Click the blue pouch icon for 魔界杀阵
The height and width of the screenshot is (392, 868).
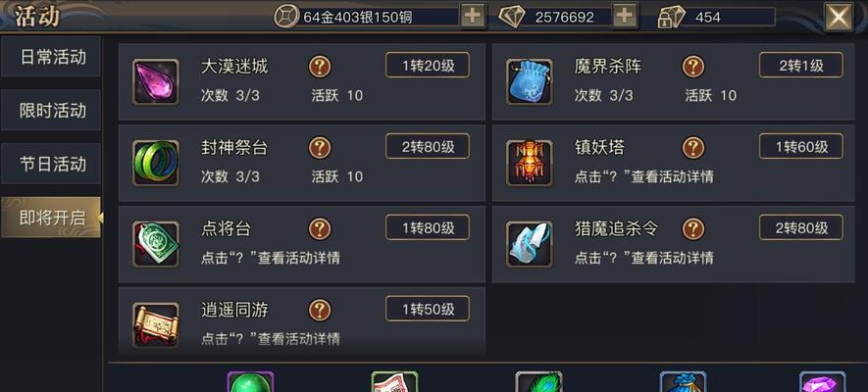[x=530, y=81]
